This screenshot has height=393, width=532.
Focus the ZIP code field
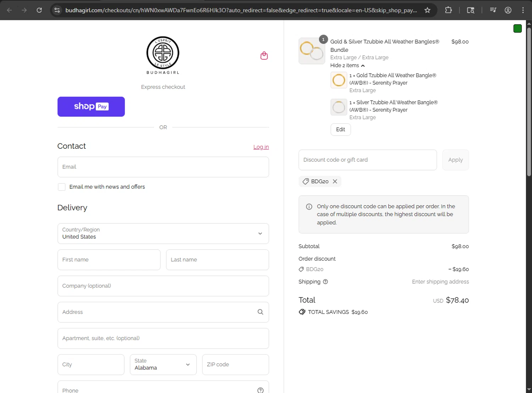pyautogui.click(x=235, y=365)
